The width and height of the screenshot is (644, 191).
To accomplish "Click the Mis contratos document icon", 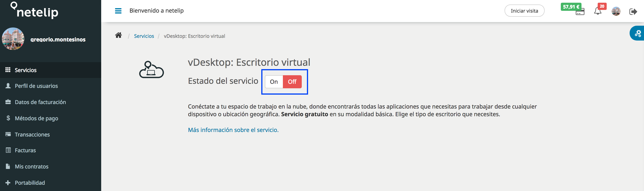I will point(8,166).
